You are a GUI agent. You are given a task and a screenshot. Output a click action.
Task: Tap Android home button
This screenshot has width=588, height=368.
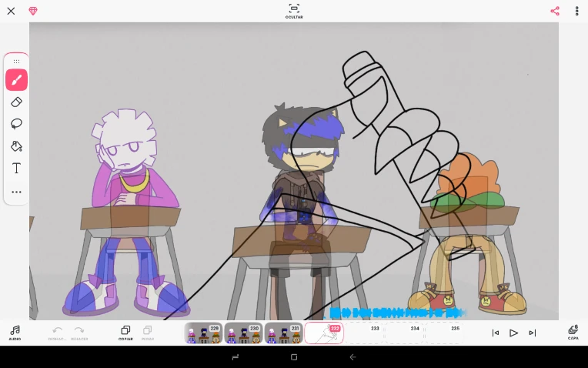[294, 357]
